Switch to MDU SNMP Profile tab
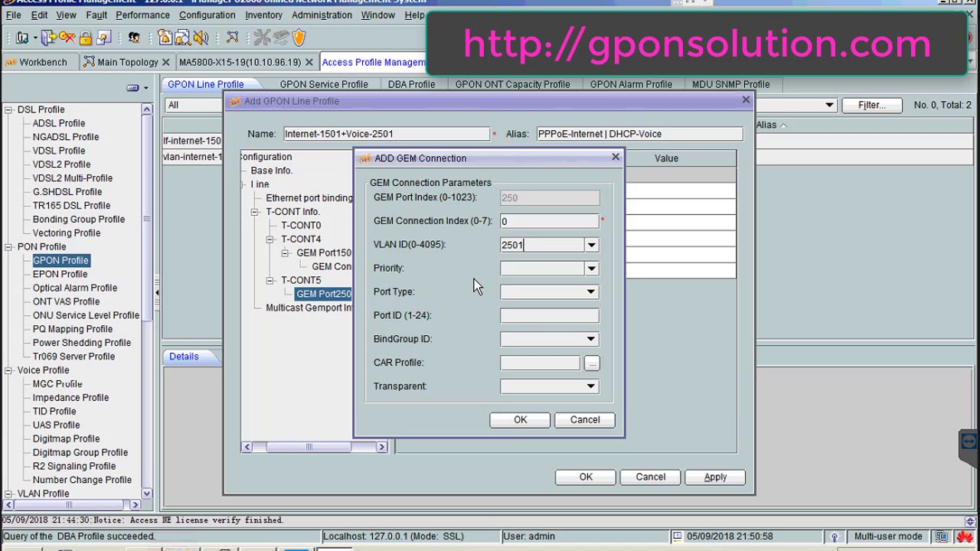The width and height of the screenshot is (980, 551). coord(731,84)
